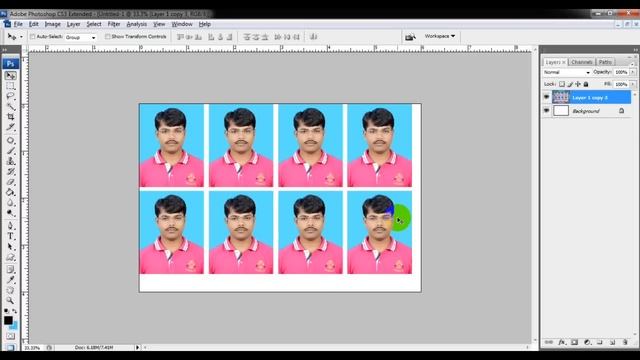Enable the Auto-Select checkbox
The image size is (640, 360).
click(x=33, y=37)
